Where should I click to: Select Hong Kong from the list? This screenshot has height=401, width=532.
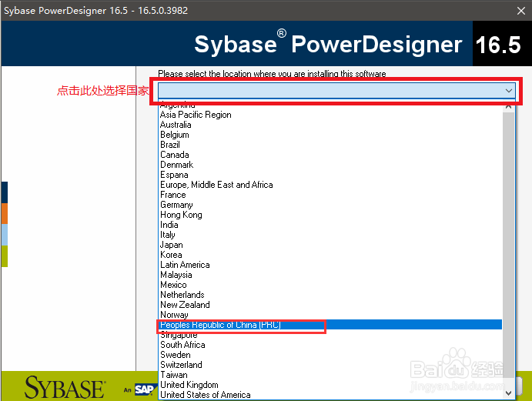click(331, 215)
